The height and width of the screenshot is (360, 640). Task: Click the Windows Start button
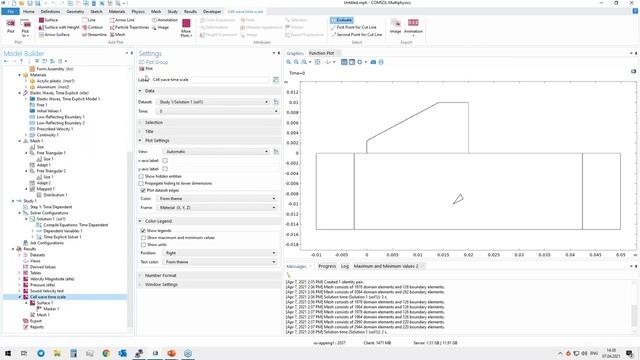point(8,353)
